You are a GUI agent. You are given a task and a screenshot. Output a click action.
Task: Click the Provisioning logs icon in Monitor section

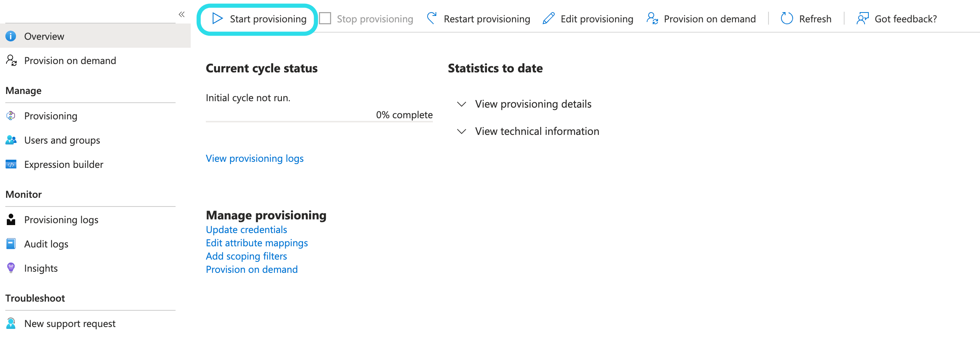click(x=11, y=219)
